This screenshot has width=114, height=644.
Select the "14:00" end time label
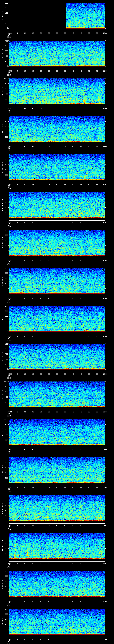click(105, 184)
